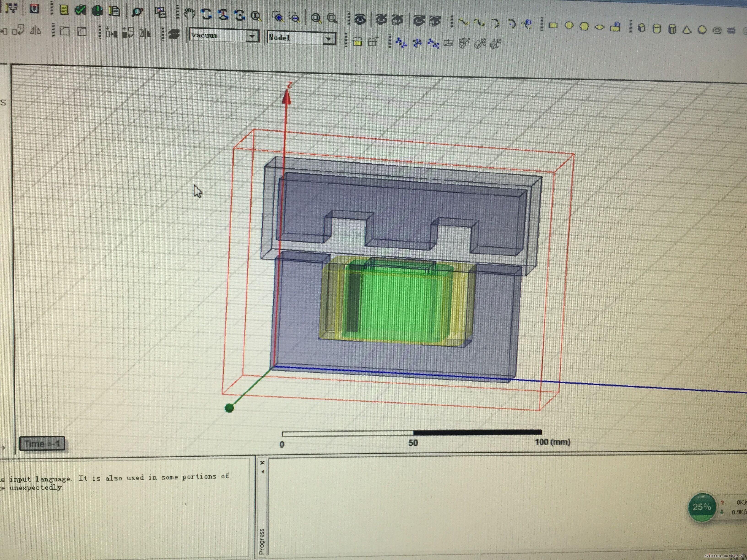The height and width of the screenshot is (560, 747).
Task: Create relative coordinate system offset icon
Action: 401,43
